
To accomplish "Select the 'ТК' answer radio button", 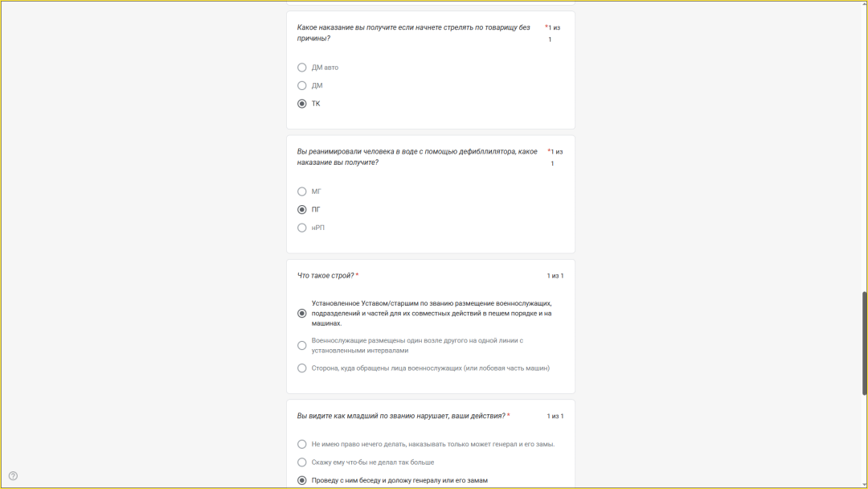I will tap(302, 104).
